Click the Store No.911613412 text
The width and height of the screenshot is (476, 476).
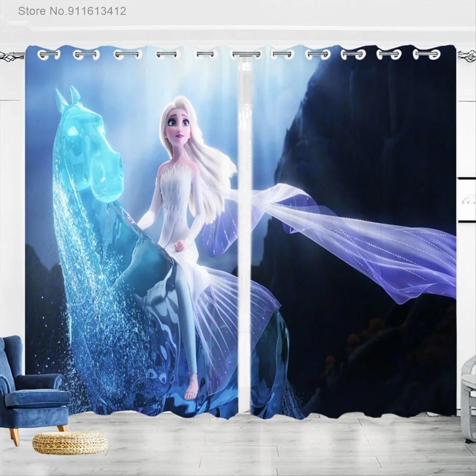(72, 11)
